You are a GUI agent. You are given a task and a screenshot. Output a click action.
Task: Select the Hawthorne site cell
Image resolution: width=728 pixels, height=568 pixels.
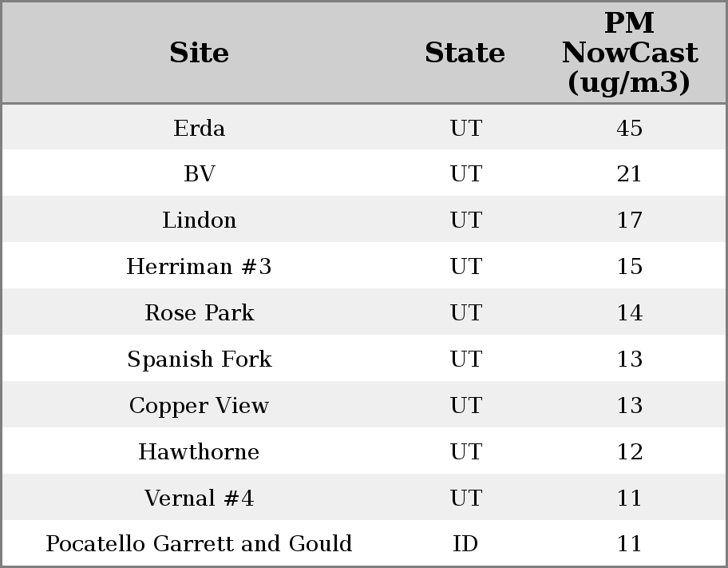199,452
